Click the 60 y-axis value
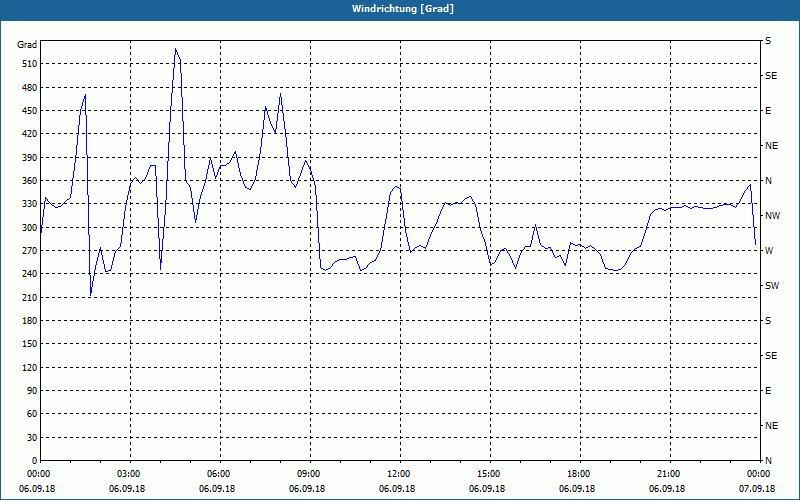800x500 pixels. [x=32, y=414]
